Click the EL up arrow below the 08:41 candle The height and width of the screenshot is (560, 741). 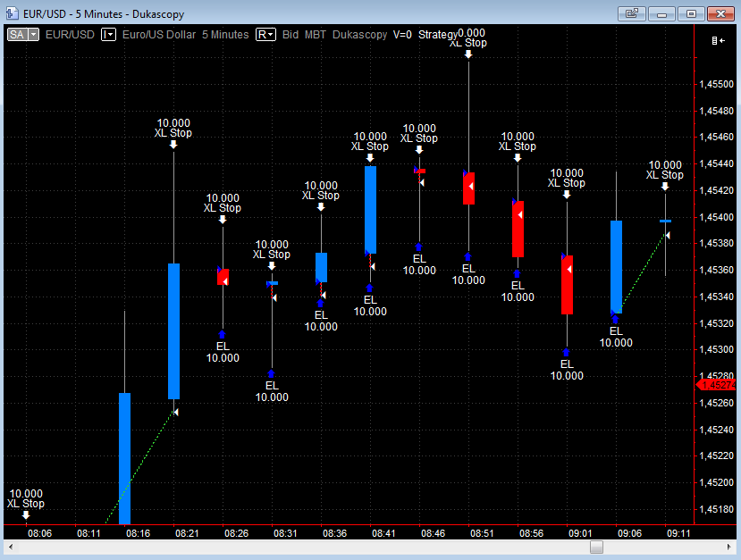369,288
